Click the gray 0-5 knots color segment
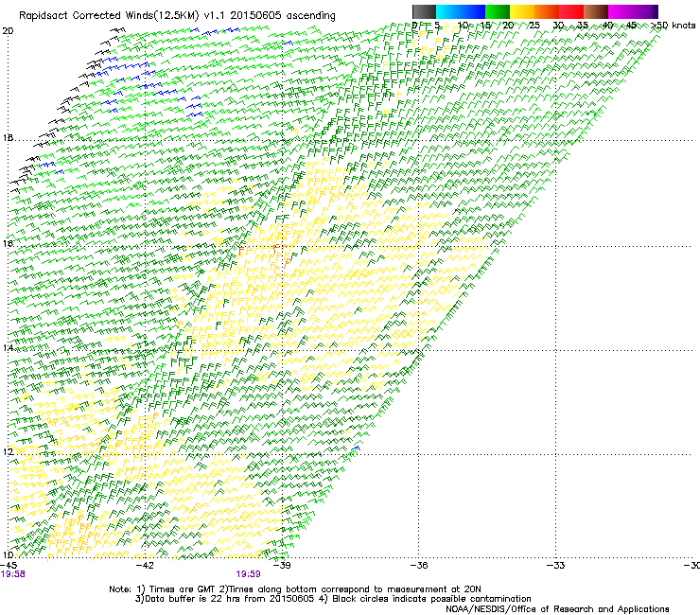 [424, 11]
